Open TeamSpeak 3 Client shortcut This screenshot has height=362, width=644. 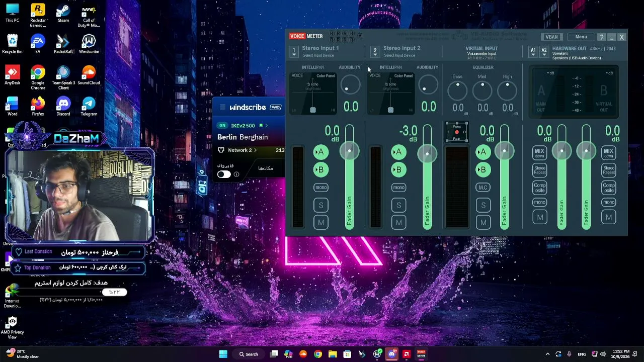tap(63, 78)
